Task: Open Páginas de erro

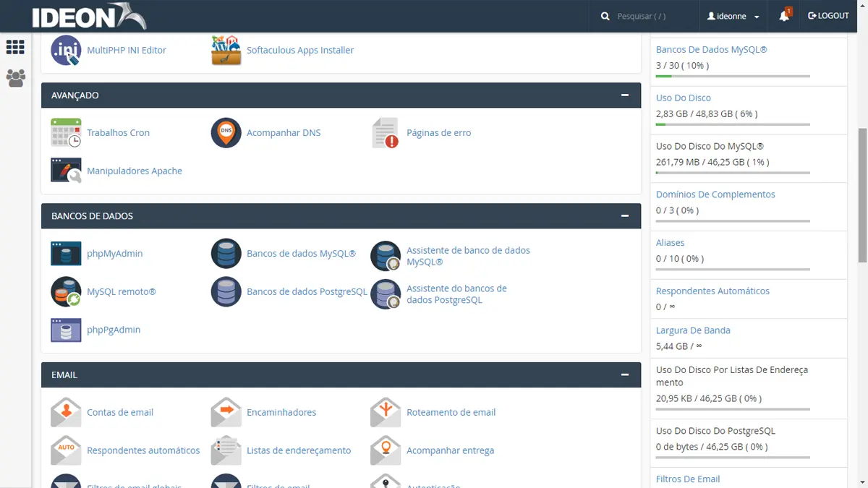Action: [439, 132]
